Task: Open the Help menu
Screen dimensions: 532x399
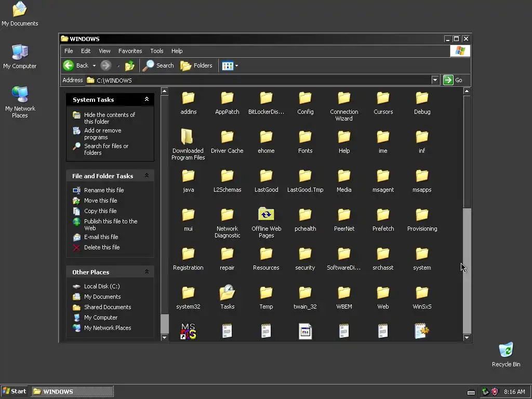Action: [x=177, y=51]
